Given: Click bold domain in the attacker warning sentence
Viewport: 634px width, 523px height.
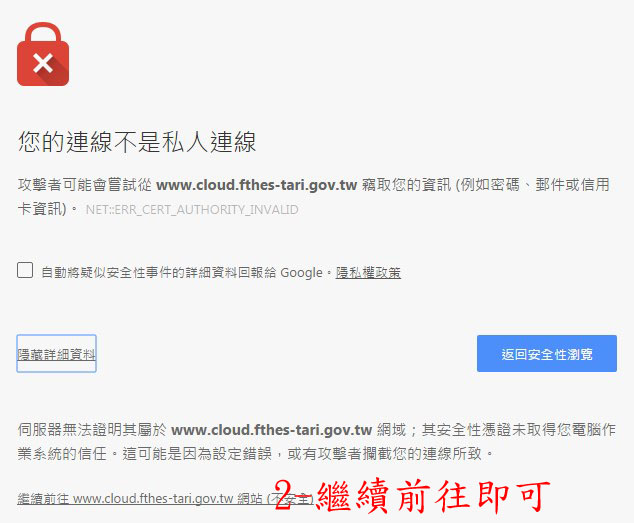Looking at the screenshot, I should pyautogui.click(x=256, y=185).
